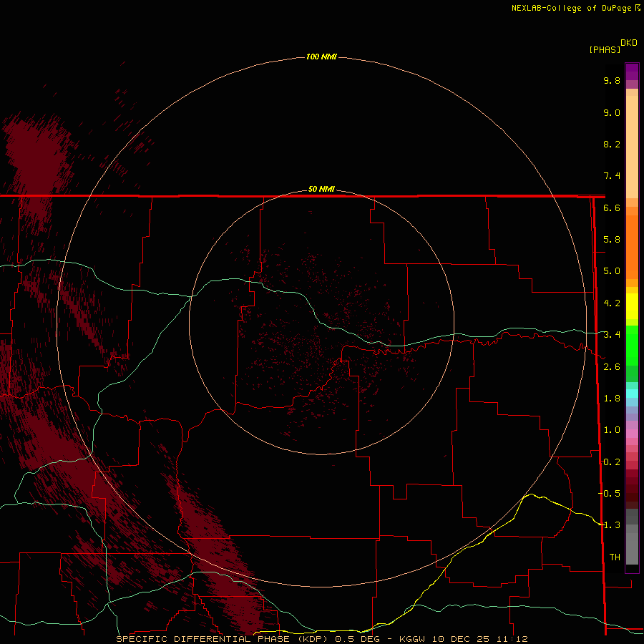Click the cyan swatch on the color bar
This screenshot has width=644, height=644.
[632, 394]
